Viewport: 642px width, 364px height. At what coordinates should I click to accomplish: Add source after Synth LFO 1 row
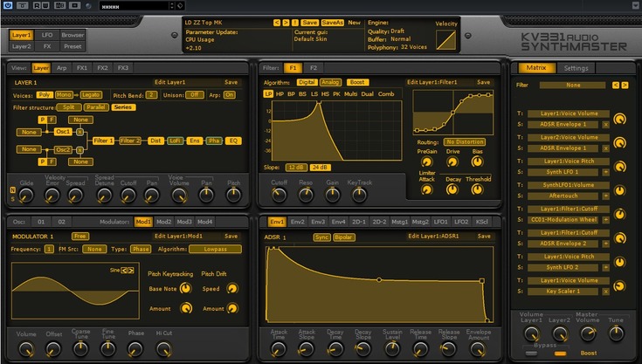606,172
